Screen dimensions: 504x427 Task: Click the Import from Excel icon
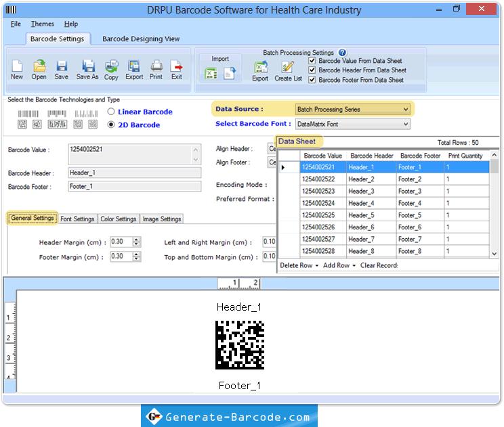point(211,73)
